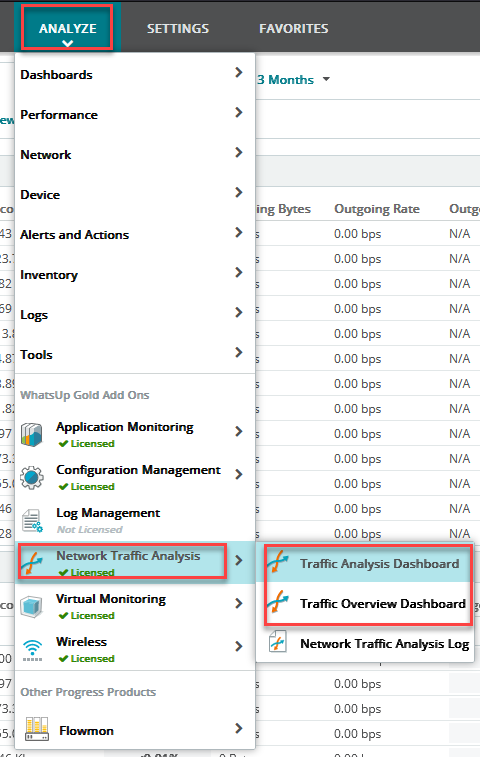This screenshot has width=480, height=757.
Task: Click Not Licensed status under Log Management
Action: click(90, 530)
